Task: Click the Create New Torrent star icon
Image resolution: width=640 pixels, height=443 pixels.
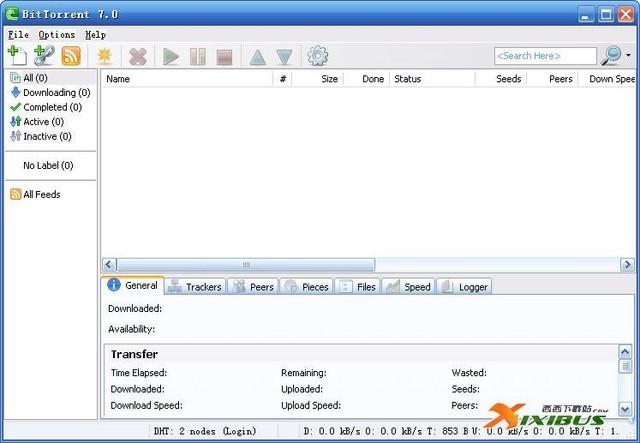Action: (104, 56)
